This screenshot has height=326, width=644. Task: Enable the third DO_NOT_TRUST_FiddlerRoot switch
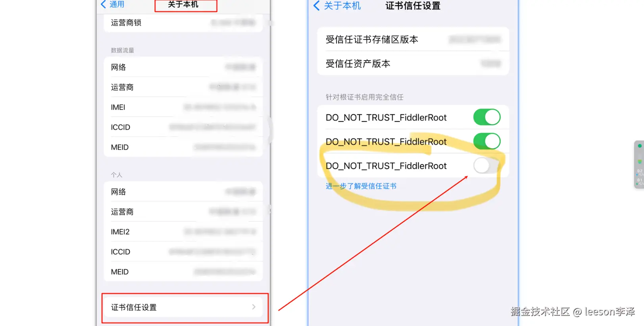coord(487,166)
